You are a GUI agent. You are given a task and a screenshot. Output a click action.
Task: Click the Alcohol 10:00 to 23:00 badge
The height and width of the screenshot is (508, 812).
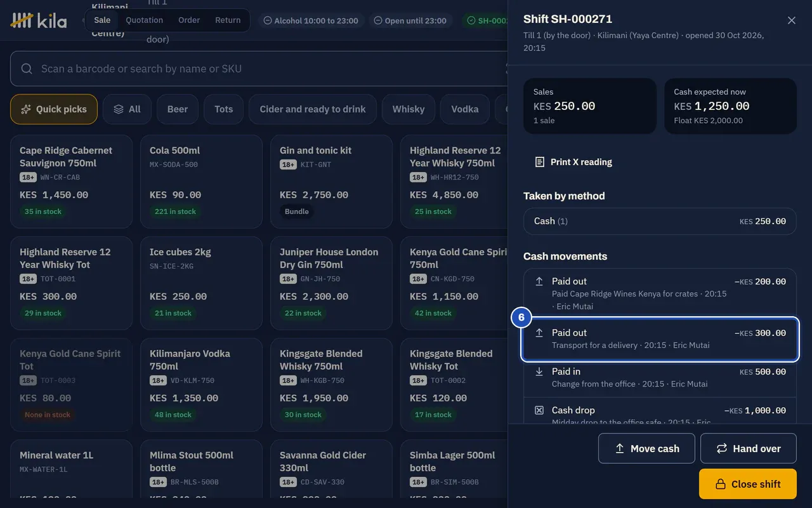click(x=310, y=20)
